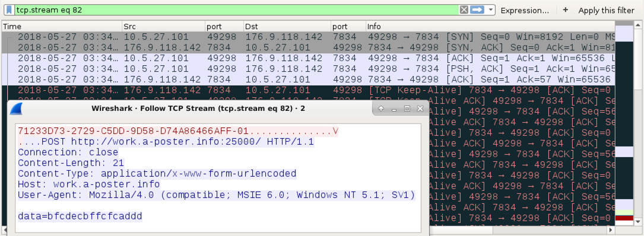Image resolution: width=644 pixels, height=236 pixels.
Task: Roll up the Follow TCP Stream window
Action: 381,109
